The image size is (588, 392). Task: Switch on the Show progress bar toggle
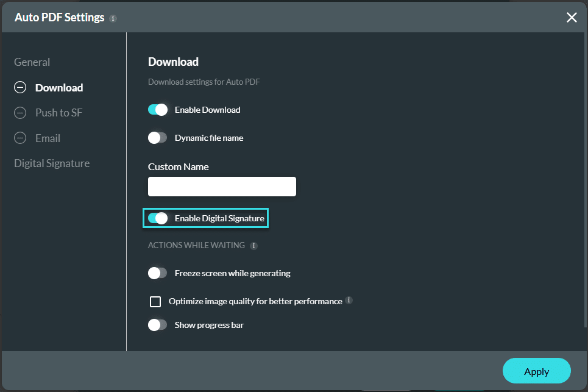coord(158,325)
